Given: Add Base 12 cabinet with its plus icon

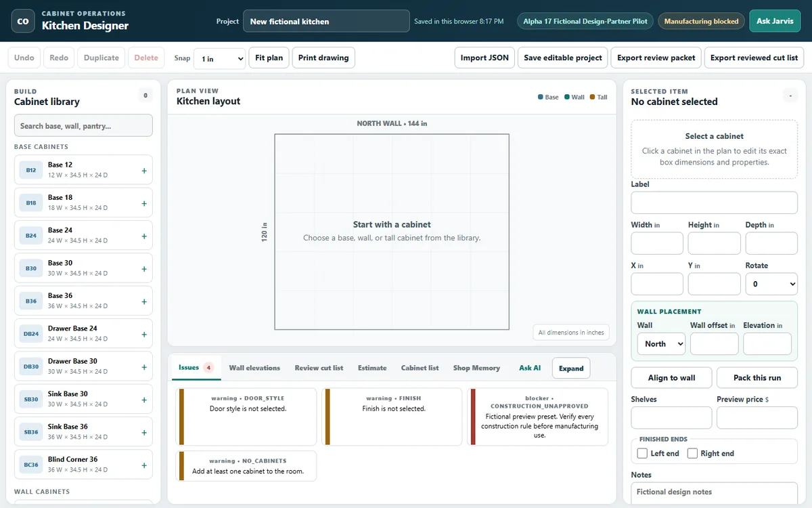Looking at the screenshot, I should (144, 171).
